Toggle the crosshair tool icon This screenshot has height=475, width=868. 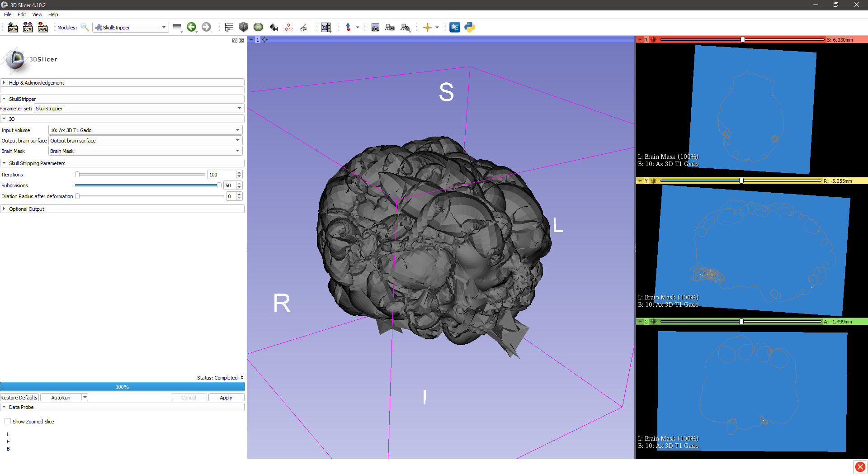pyautogui.click(x=427, y=27)
